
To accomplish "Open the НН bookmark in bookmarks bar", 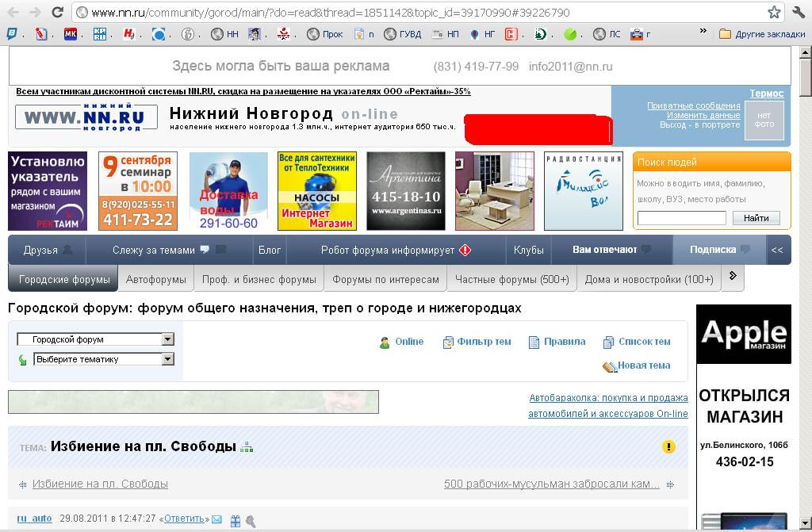I will [224, 34].
